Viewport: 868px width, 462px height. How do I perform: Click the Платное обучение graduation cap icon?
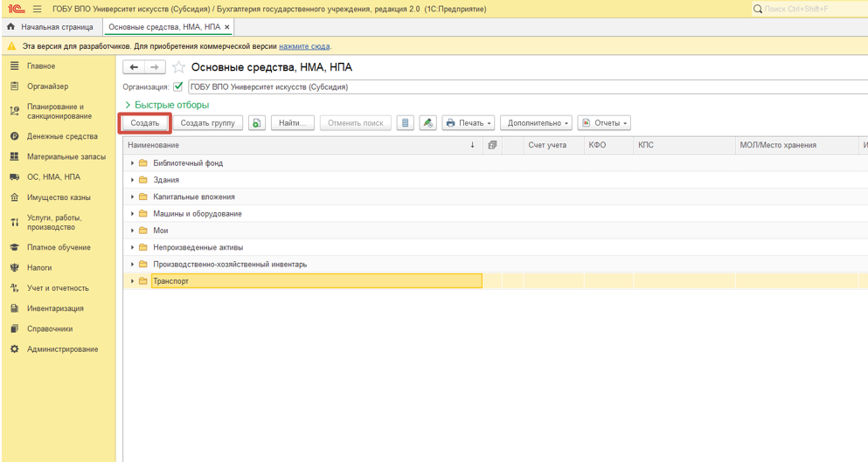click(x=14, y=247)
